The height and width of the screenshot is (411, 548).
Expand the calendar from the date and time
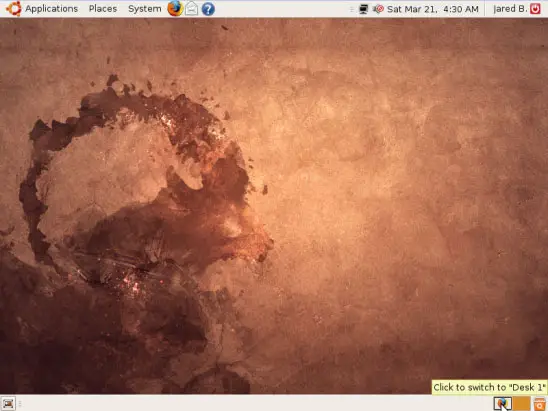[433, 9]
